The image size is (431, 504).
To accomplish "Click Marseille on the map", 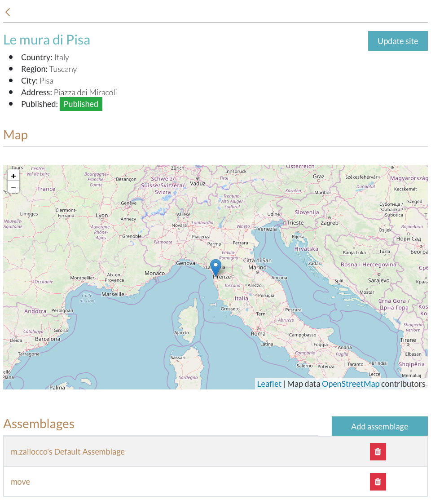I will coord(113,294).
